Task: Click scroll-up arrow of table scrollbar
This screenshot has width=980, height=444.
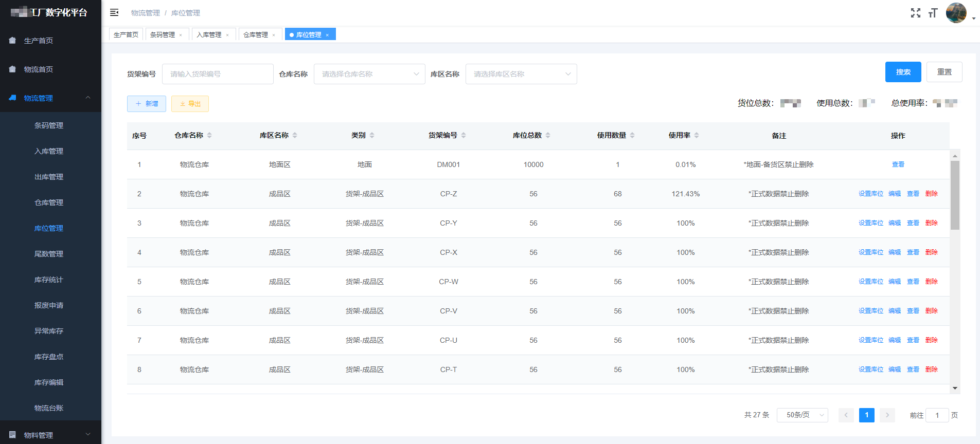Action: click(x=955, y=156)
